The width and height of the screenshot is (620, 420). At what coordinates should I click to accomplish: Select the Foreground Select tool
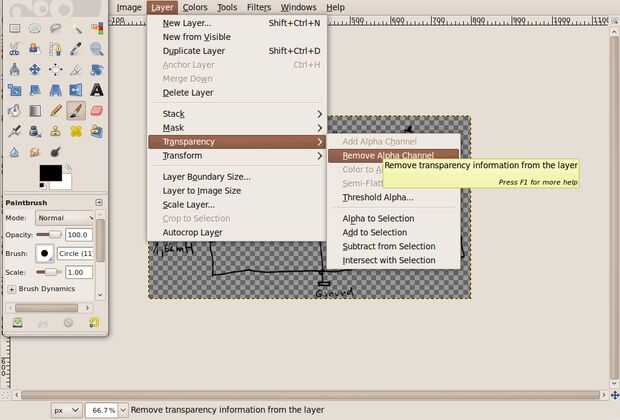(35, 49)
